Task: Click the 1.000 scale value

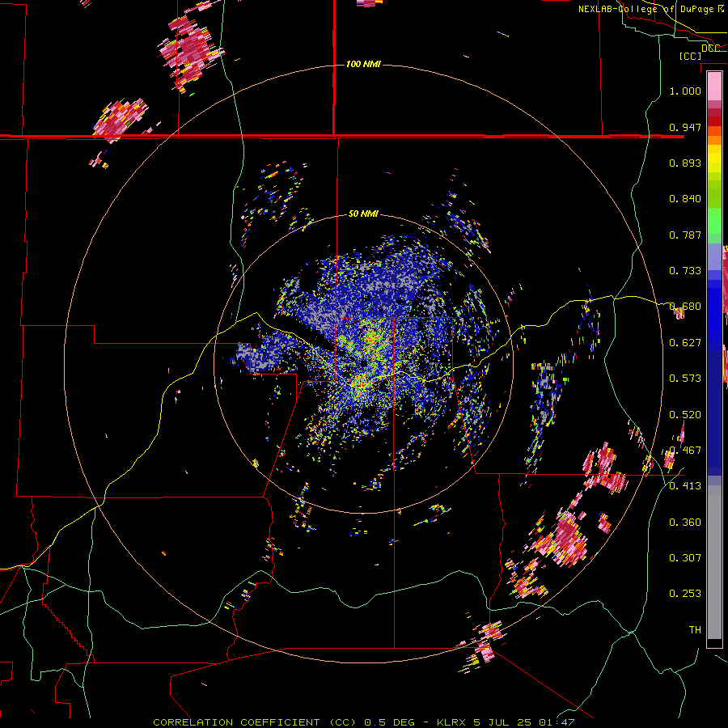Action: [685, 91]
